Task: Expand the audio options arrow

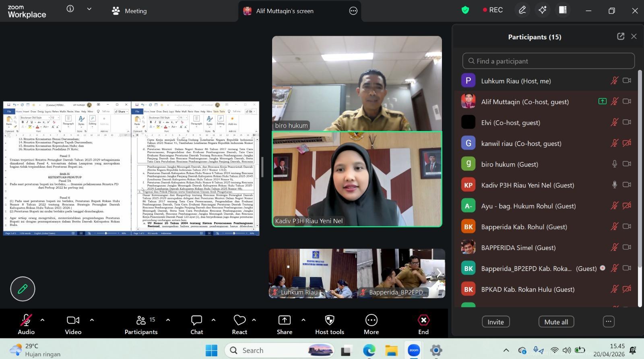Action: 42,320
